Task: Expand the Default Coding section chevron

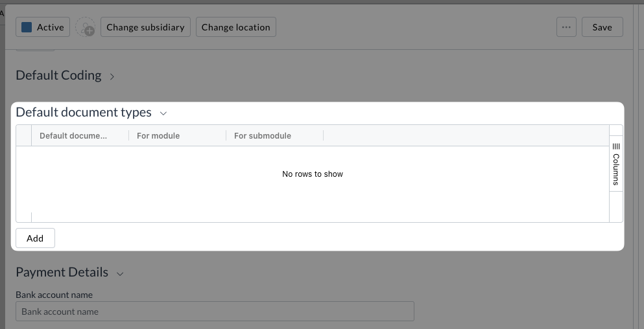Action: click(x=112, y=76)
